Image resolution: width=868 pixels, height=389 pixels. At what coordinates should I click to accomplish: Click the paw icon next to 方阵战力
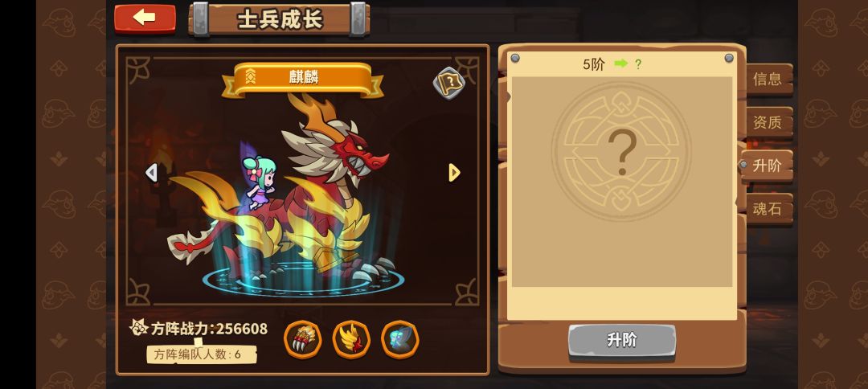point(138,328)
